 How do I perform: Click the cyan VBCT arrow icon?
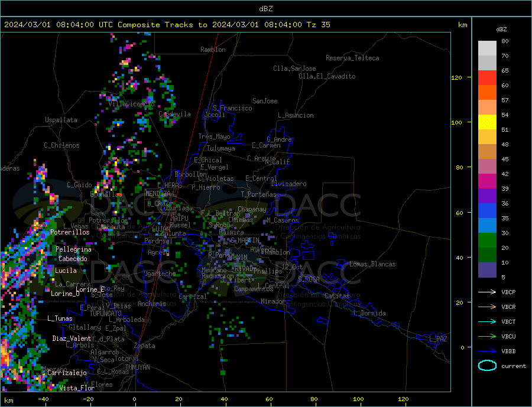(487, 321)
